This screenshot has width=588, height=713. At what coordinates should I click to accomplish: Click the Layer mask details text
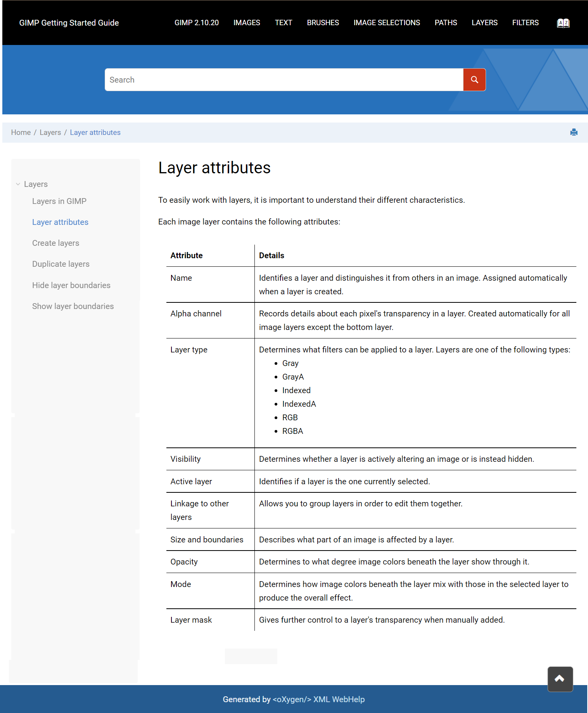point(382,620)
